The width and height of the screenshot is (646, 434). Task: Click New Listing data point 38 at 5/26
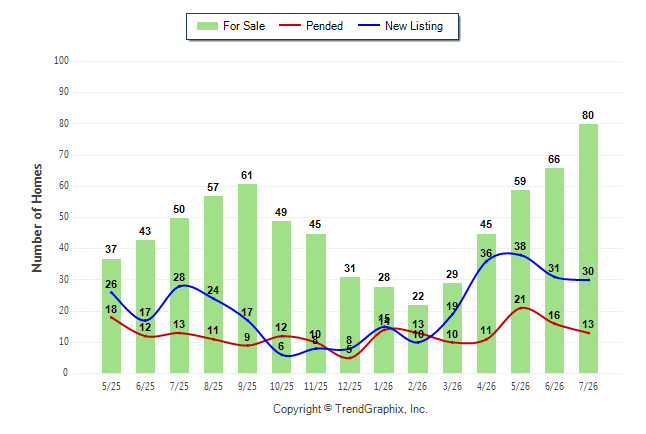click(x=520, y=255)
